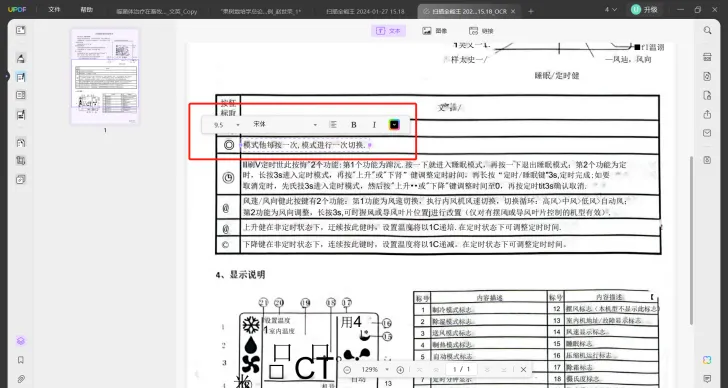Image resolution: width=728 pixels, height=388 pixels.
Task: Go to last page arrow
Action: coord(504,369)
